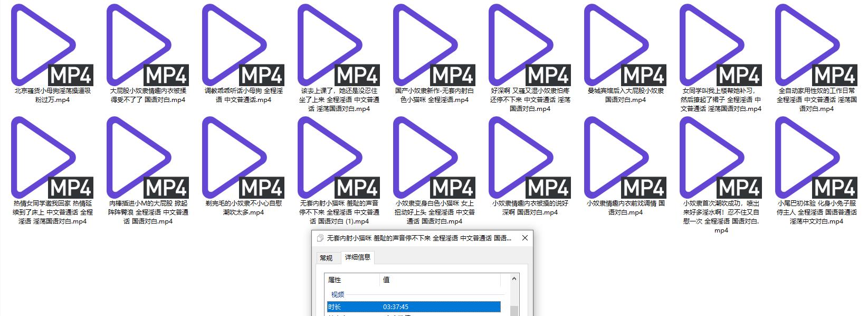Viewport: 868px width, 316px height.
Task: Click the MP4 icon for 全自动家用 file
Action: (816, 44)
